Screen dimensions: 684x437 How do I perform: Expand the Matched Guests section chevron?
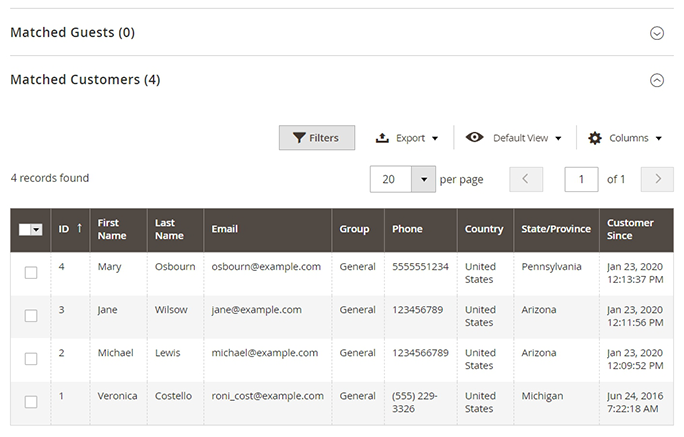pyautogui.click(x=657, y=33)
